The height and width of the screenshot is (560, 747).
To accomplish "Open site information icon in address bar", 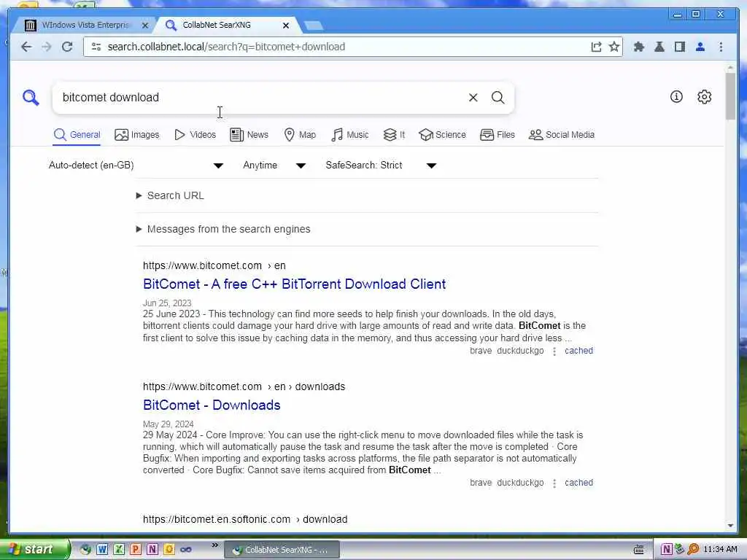I will [96, 47].
